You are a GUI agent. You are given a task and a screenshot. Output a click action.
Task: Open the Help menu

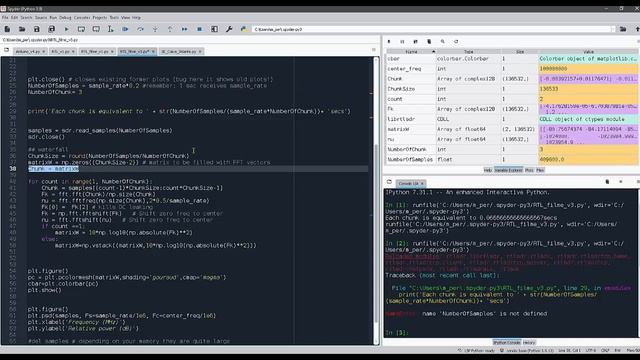coord(136,18)
